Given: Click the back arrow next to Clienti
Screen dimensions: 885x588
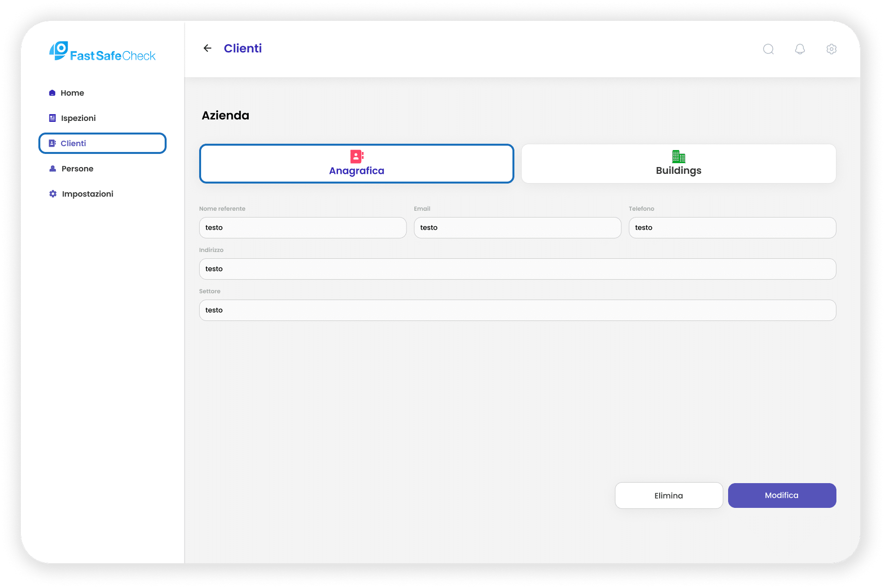Looking at the screenshot, I should (207, 48).
